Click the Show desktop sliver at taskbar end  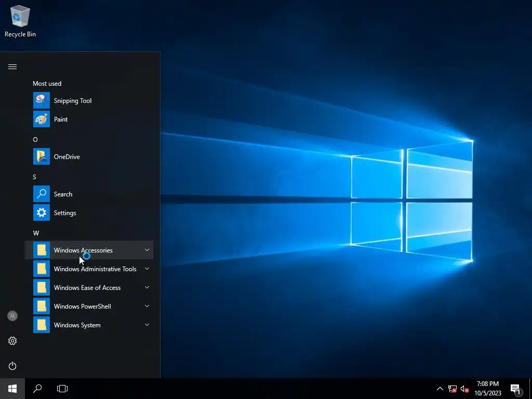click(530, 389)
